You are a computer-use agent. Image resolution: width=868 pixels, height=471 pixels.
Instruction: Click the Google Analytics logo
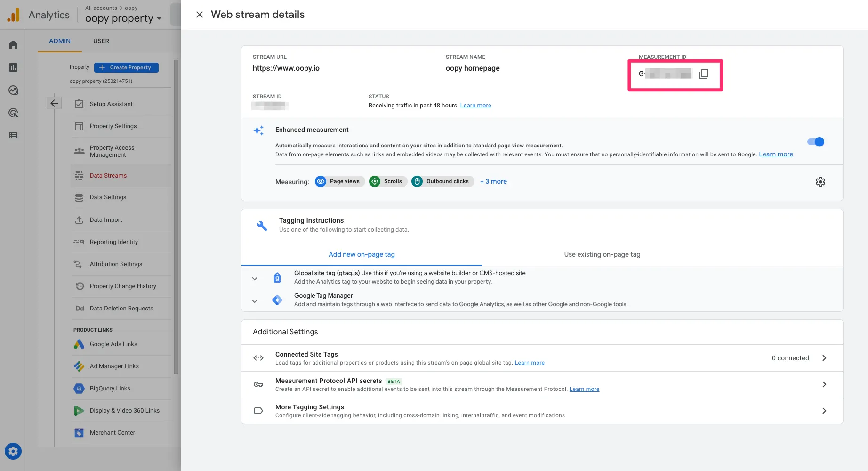(14, 15)
